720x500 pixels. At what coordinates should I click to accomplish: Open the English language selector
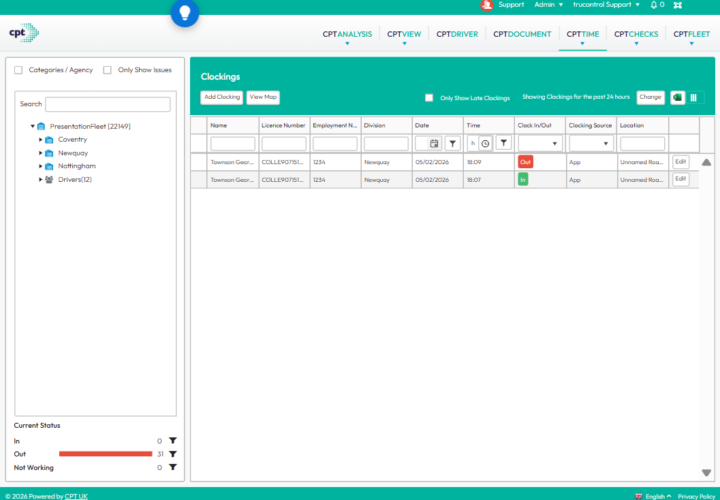click(658, 496)
